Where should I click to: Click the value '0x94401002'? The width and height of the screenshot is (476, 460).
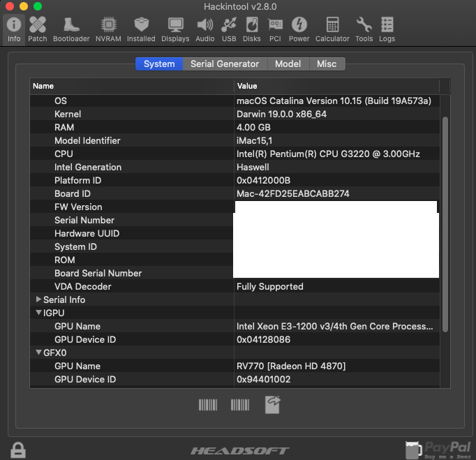(x=264, y=379)
